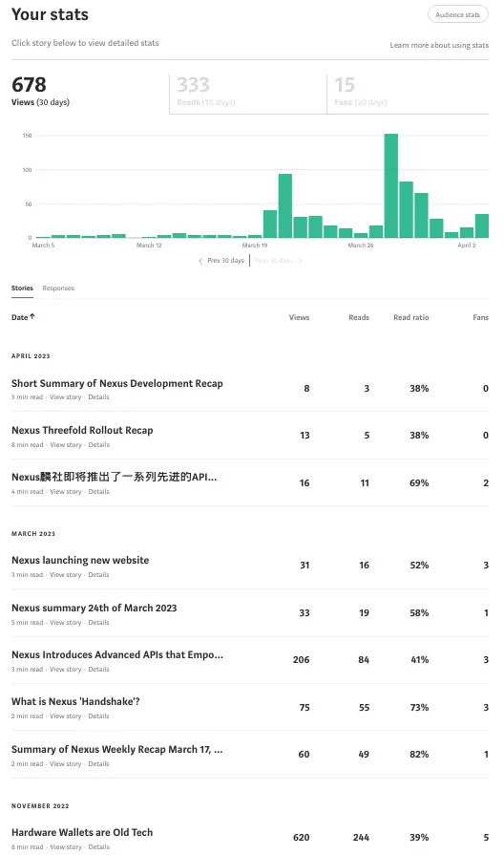504x855 pixels.
Task: Open Nexus summary 24th of March 2023
Action: point(94,608)
